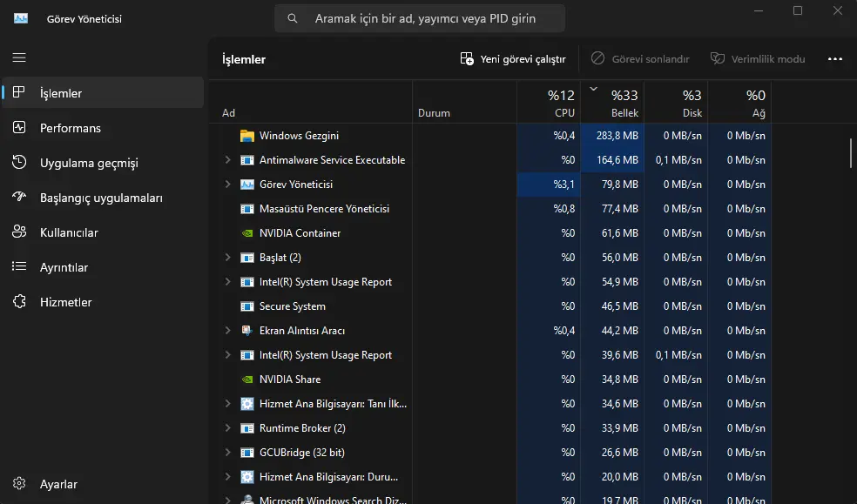Open the hamburger navigation menu

19,57
